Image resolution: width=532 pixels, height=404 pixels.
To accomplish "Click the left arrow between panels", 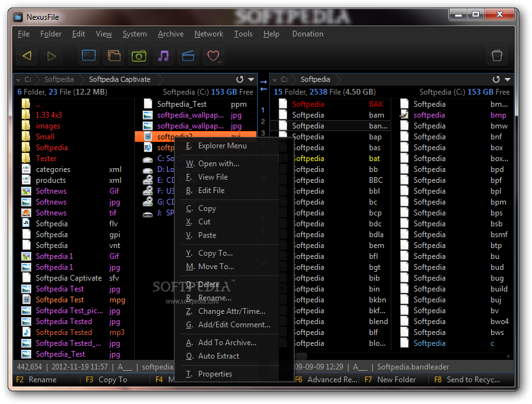I will tap(263, 89).
